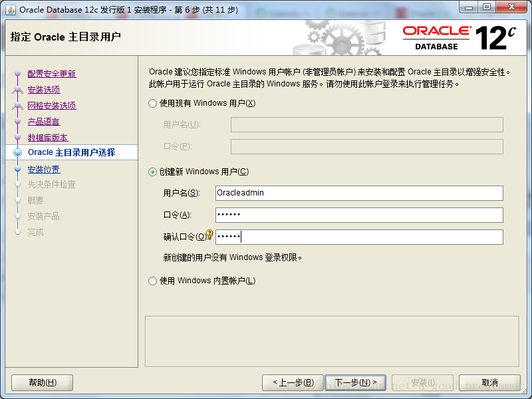Click the 新创建的用户没有 Windows 登录权限 note
Viewport: 532px width, 399px height.
pyautogui.click(x=232, y=257)
